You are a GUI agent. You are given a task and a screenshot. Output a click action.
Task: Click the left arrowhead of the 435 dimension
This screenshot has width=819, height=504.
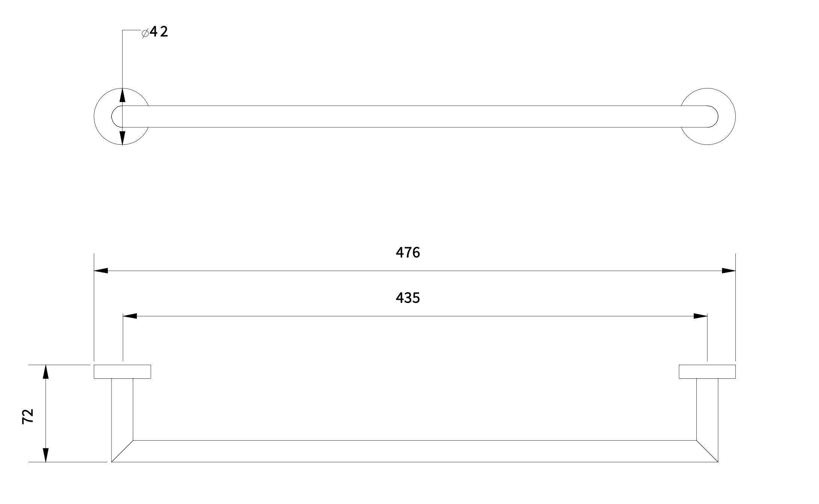(x=130, y=316)
